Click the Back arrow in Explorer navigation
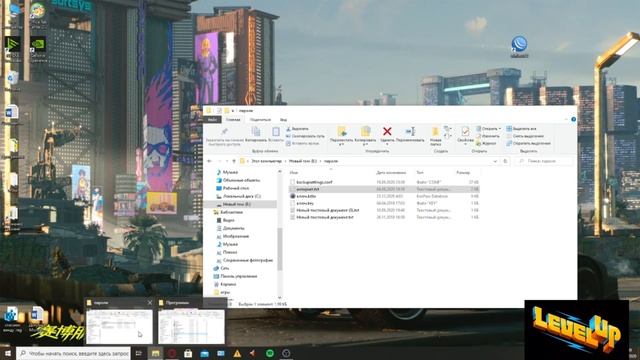Viewport: 640px width, 360px height. pos(209,161)
